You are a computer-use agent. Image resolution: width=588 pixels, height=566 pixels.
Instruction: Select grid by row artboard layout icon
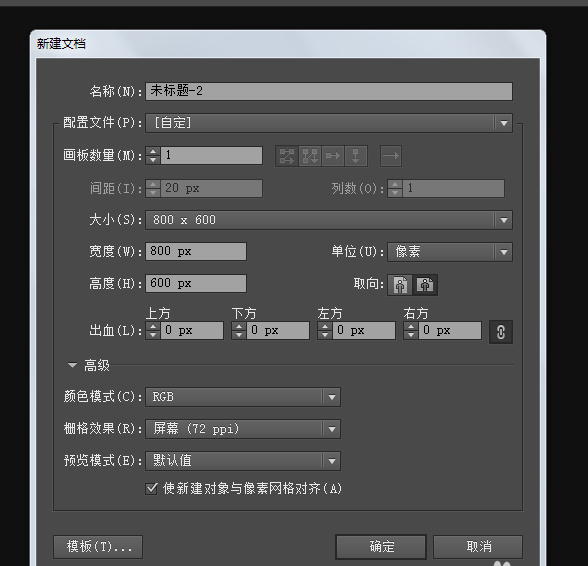pyautogui.click(x=287, y=156)
